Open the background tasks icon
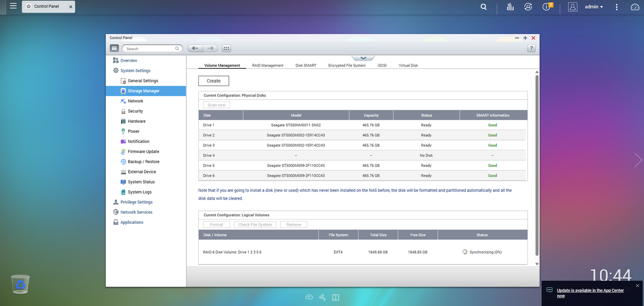Screen dimensions: 644x306 tap(510, 7)
